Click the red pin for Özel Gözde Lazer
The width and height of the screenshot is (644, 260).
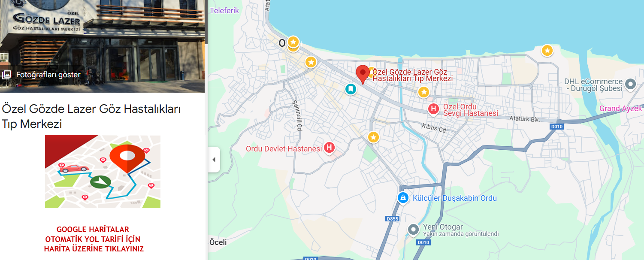click(363, 74)
